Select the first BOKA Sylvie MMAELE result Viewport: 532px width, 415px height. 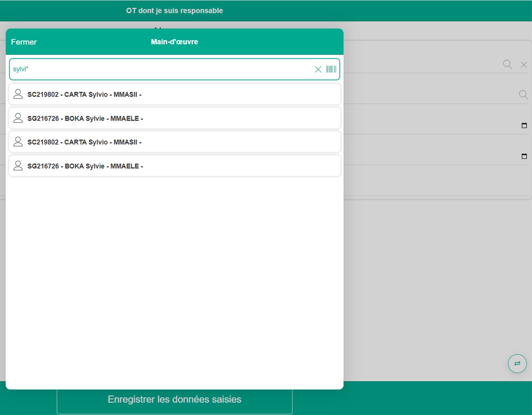[175, 118]
